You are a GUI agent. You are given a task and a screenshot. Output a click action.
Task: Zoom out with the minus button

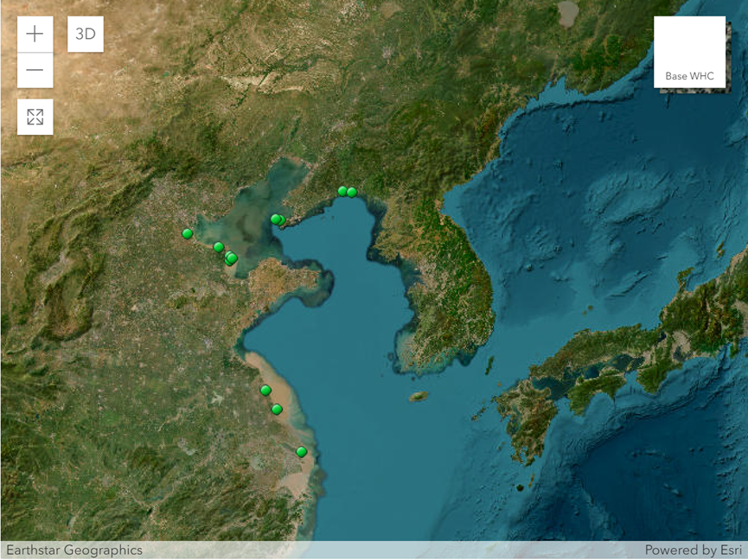(x=35, y=70)
